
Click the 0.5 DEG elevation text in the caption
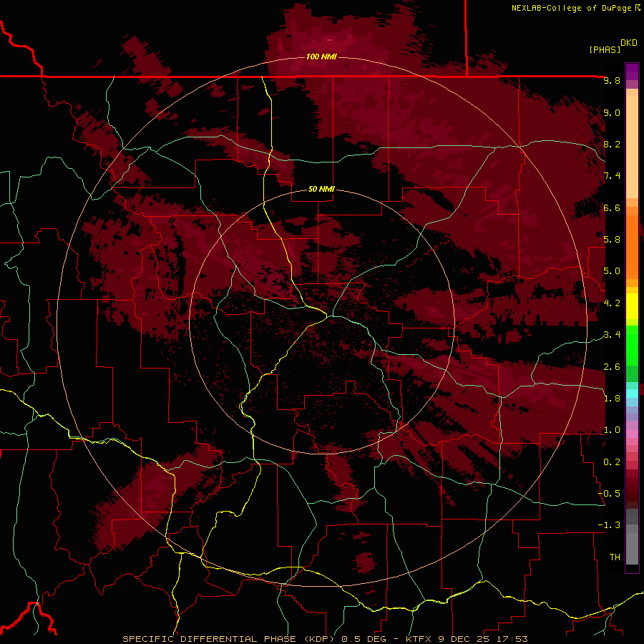[365, 639]
